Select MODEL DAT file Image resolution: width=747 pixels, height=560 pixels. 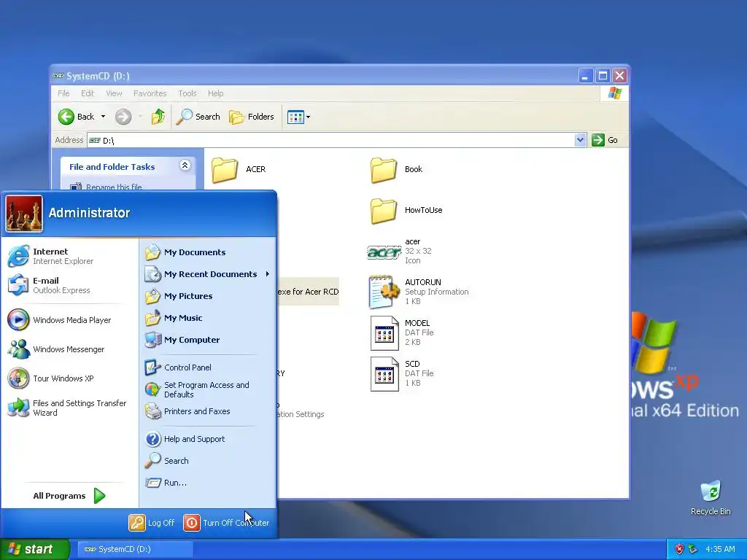tap(403, 332)
